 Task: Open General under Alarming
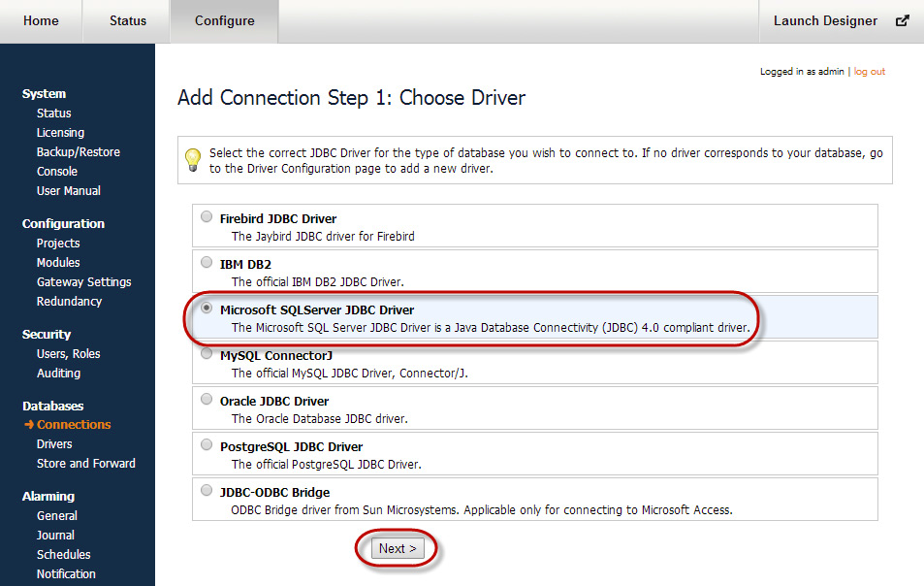pyautogui.click(x=56, y=516)
